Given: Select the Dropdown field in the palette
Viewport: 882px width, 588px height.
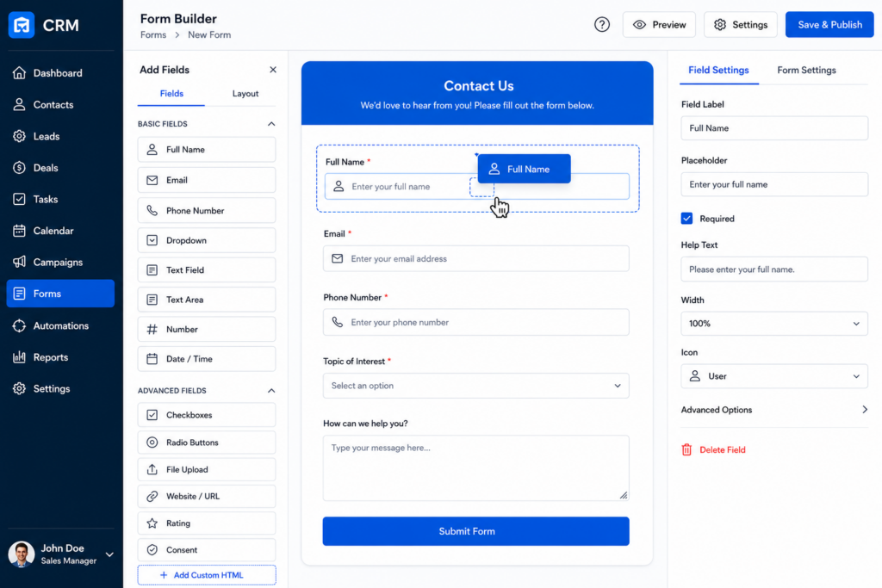Looking at the screenshot, I should coord(207,240).
